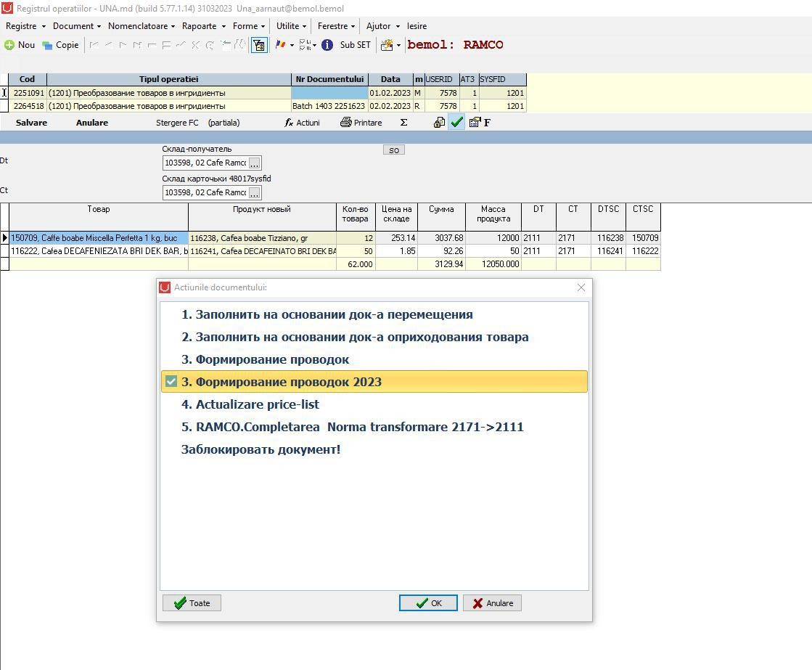Open lookup button for Склад-получатель field

point(254,163)
